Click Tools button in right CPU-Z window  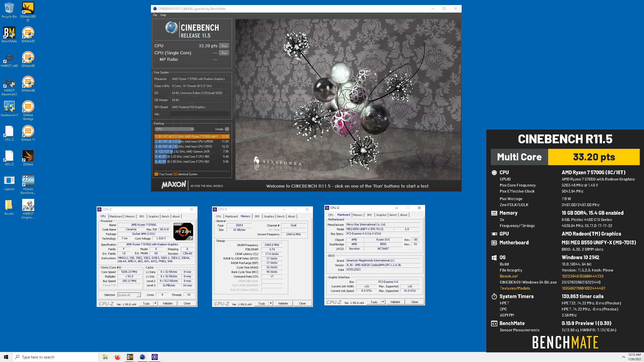[x=374, y=302]
